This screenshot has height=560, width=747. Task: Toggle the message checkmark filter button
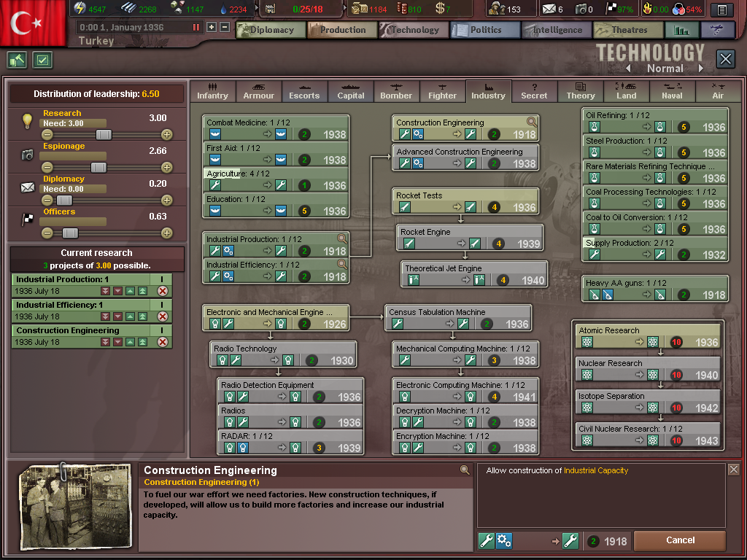click(x=42, y=59)
